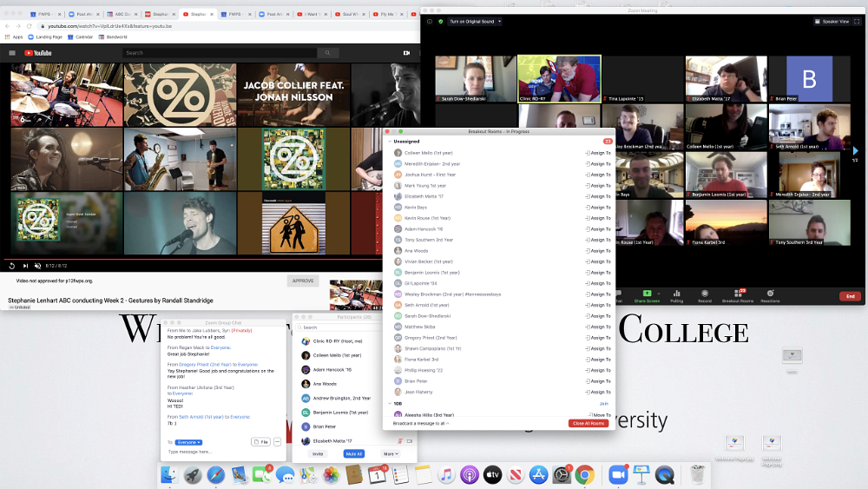The image size is (868, 489).
Task: Assign Colleen Mello to a room
Action: click(598, 153)
